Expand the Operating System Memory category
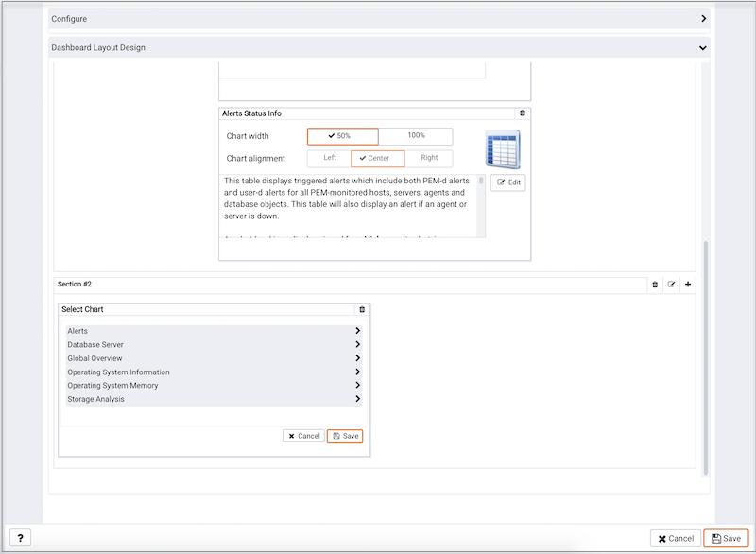The width and height of the screenshot is (756, 554). click(215, 385)
